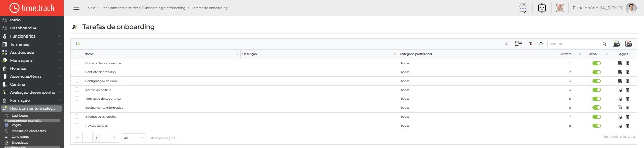The image size is (644, 148).
Task: Check the Acesso ao edifício row
Action: pyautogui.click(x=77, y=90)
